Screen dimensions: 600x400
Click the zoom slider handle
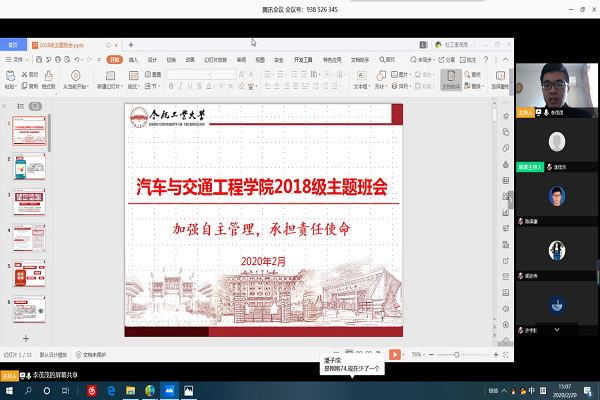457,355
